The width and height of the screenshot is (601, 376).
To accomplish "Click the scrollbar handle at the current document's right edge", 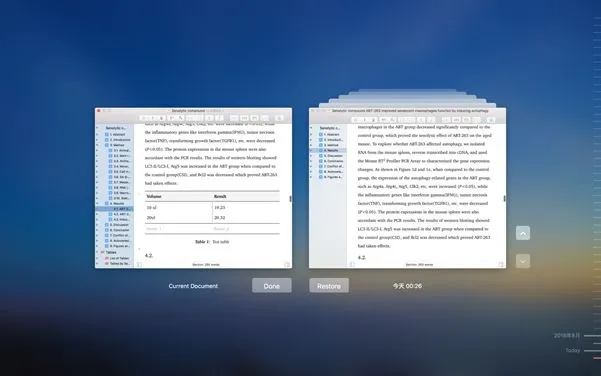I will tap(290, 199).
